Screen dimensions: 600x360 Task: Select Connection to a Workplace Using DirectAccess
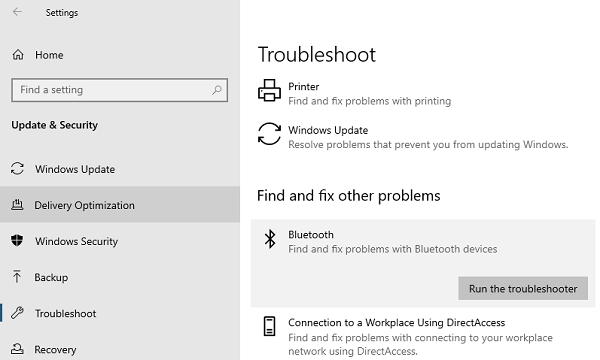pos(396,323)
